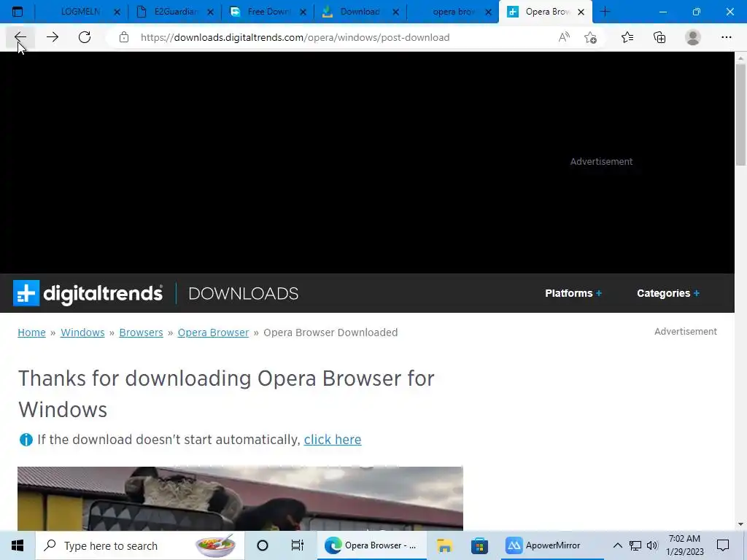
Task: Switch to the opera browser search tab
Action: point(452,12)
